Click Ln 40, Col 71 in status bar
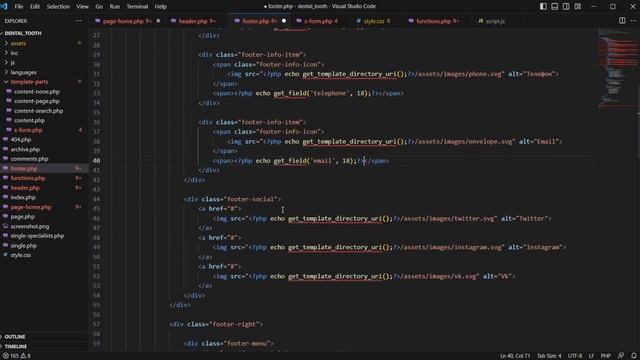This screenshot has height=360, width=640. point(515,356)
